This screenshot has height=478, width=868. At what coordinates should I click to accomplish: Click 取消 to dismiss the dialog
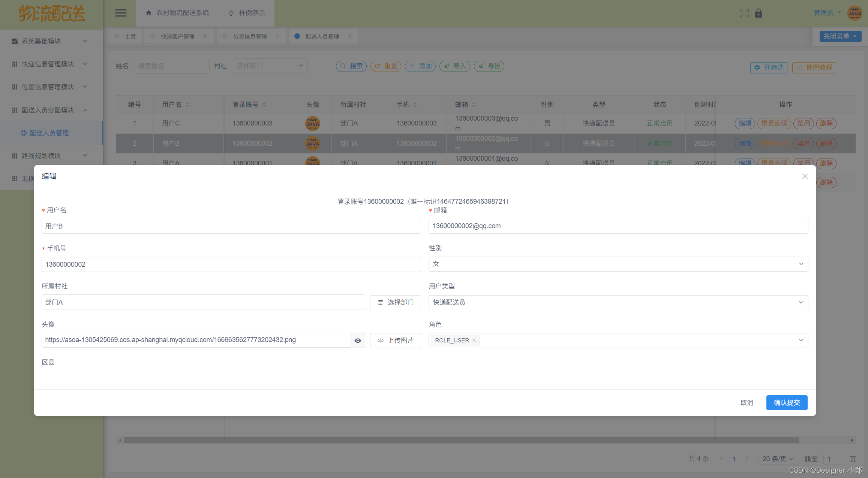click(x=747, y=403)
